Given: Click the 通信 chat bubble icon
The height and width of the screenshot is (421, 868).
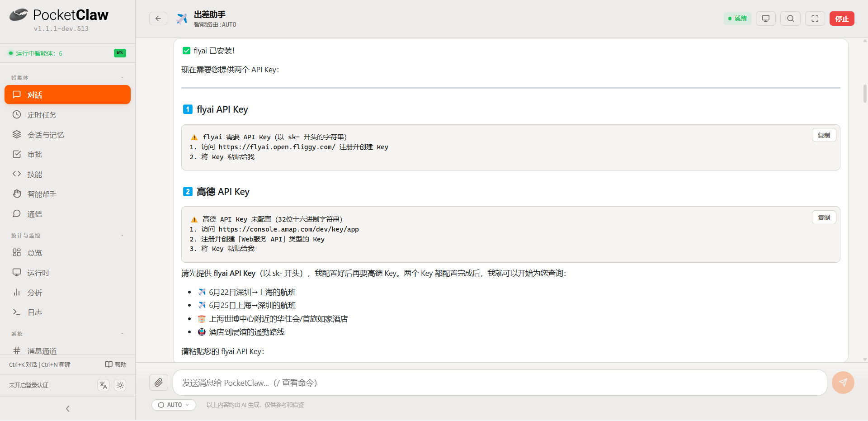Looking at the screenshot, I should (x=17, y=213).
